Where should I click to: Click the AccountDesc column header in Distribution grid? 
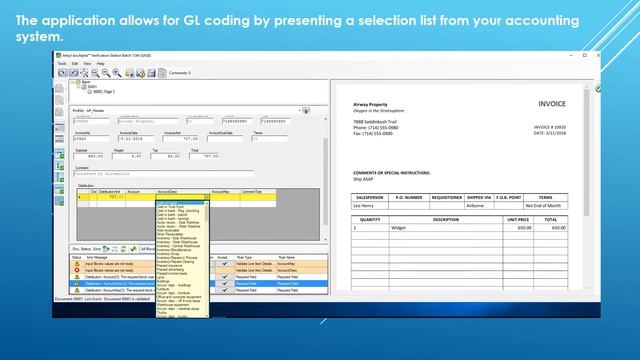pyautogui.click(x=182, y=191)
